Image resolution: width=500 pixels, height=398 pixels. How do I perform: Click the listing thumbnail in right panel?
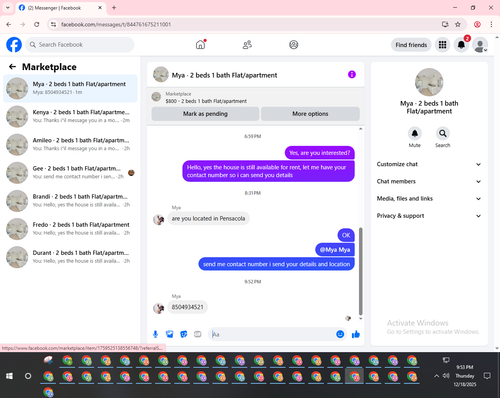[x=429, y=82]
